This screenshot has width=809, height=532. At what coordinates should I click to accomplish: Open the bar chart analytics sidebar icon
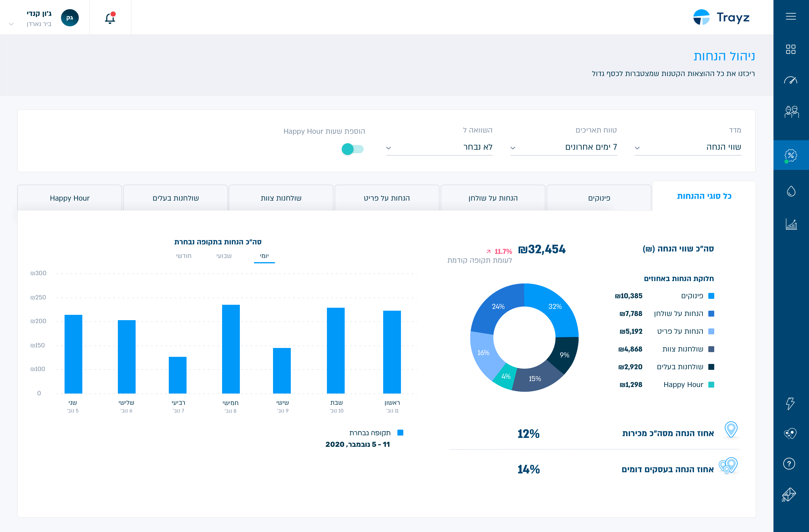[x=791, y=224]
